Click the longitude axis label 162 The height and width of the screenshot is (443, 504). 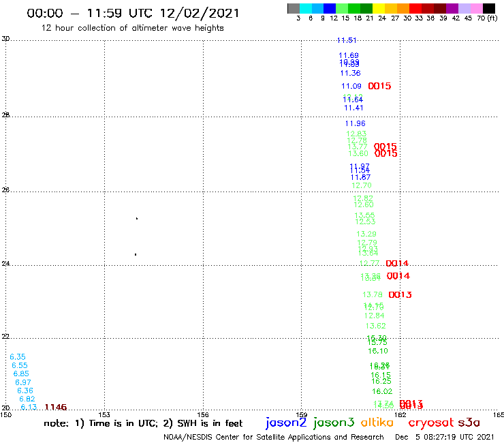[x=400, y=414]
